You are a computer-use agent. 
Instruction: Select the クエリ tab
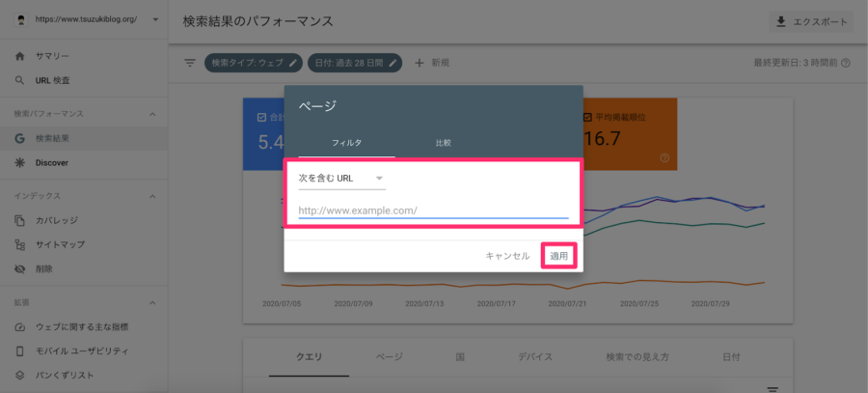309,357
